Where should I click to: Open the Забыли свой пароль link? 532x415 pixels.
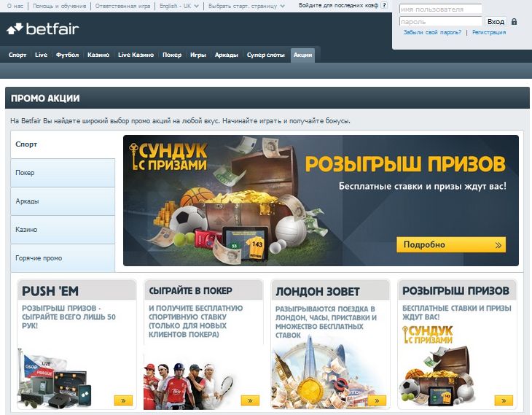(432, 32)
